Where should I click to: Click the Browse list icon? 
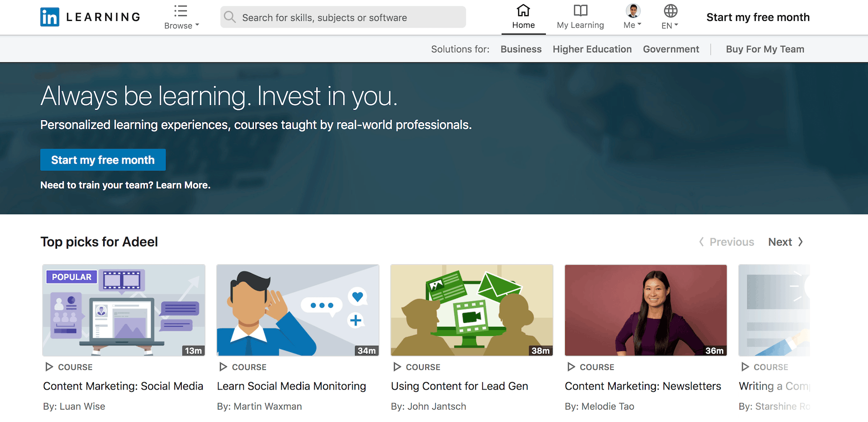click(181, 10)
